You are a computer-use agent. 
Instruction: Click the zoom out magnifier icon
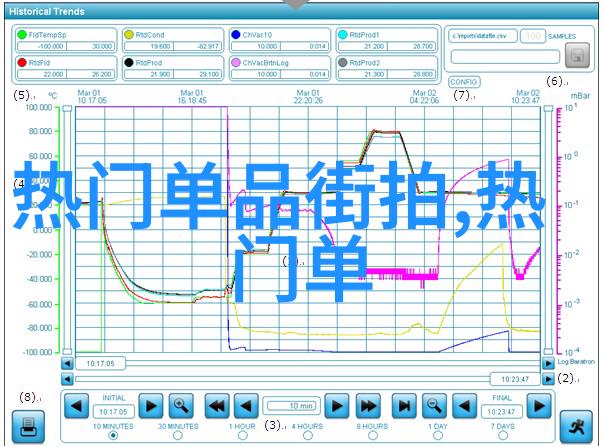435,405
